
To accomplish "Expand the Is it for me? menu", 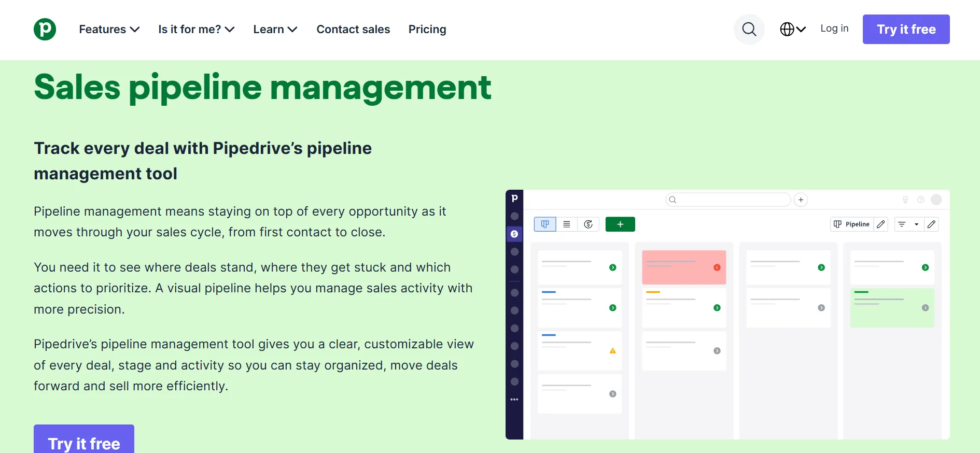I will click(196, 29).
